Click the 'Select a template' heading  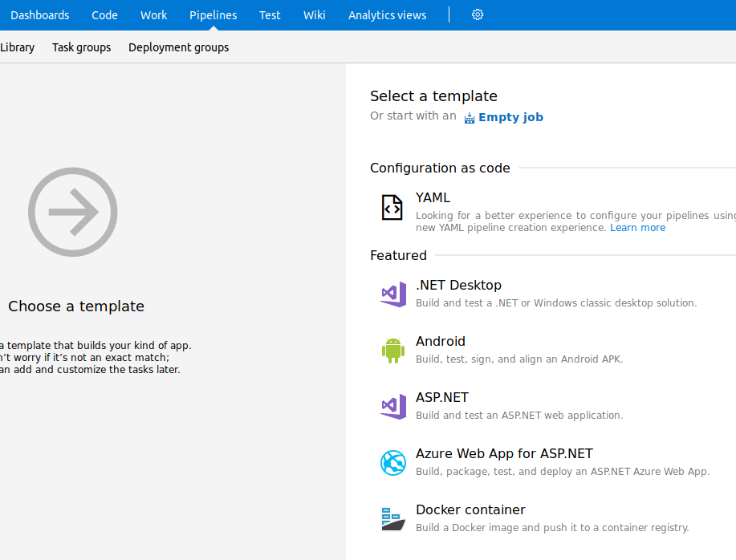pyautogui.click(x=433, y=95)
